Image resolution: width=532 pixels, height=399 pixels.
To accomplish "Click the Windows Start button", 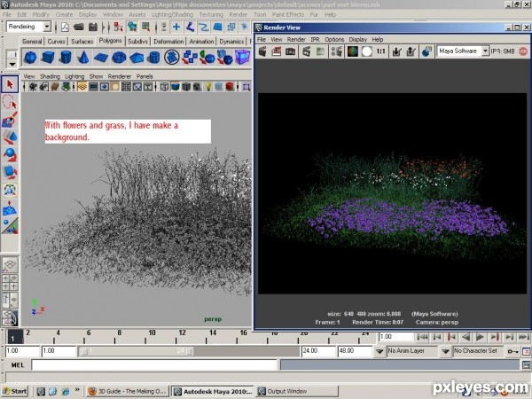I will pos(15,391).
